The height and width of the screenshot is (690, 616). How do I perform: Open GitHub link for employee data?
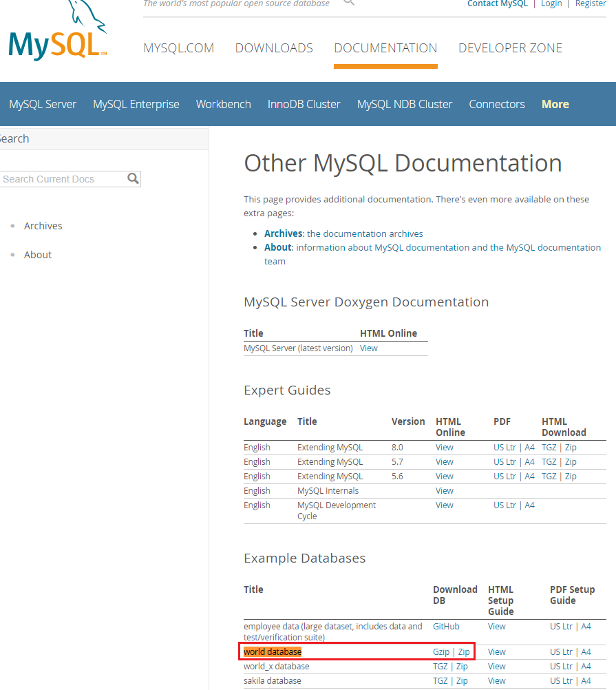click(x=446, y=626)
